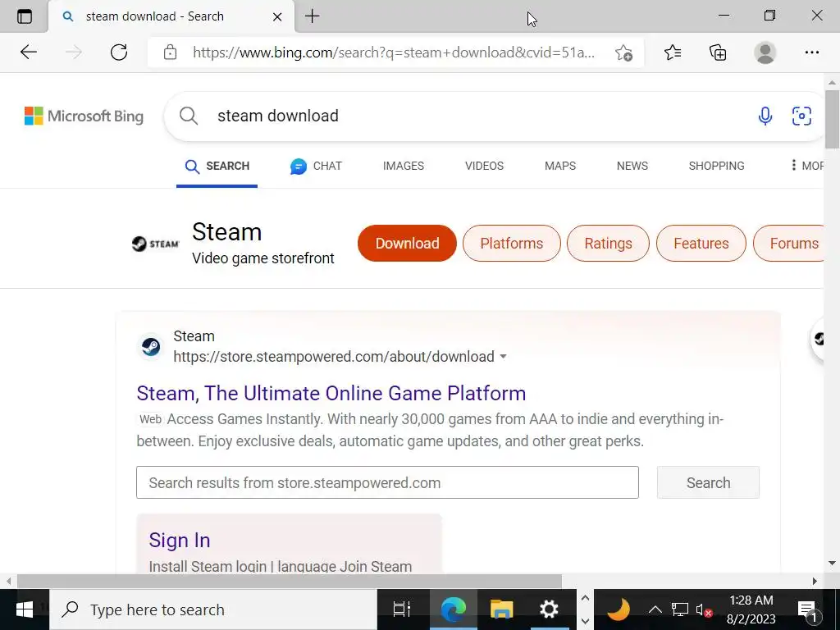Open network status tray icon
This screenshot has height=630, width=840.
[x=679, y=609]
